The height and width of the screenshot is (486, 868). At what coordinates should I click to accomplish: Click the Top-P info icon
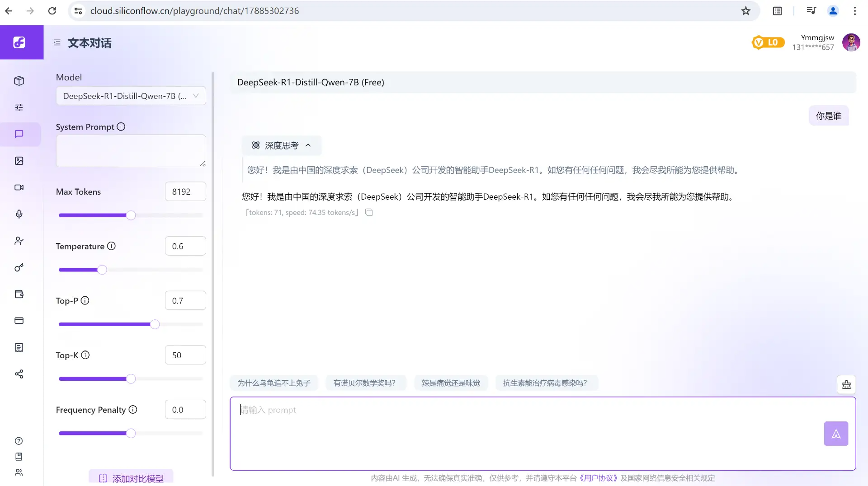coord(85,301)
